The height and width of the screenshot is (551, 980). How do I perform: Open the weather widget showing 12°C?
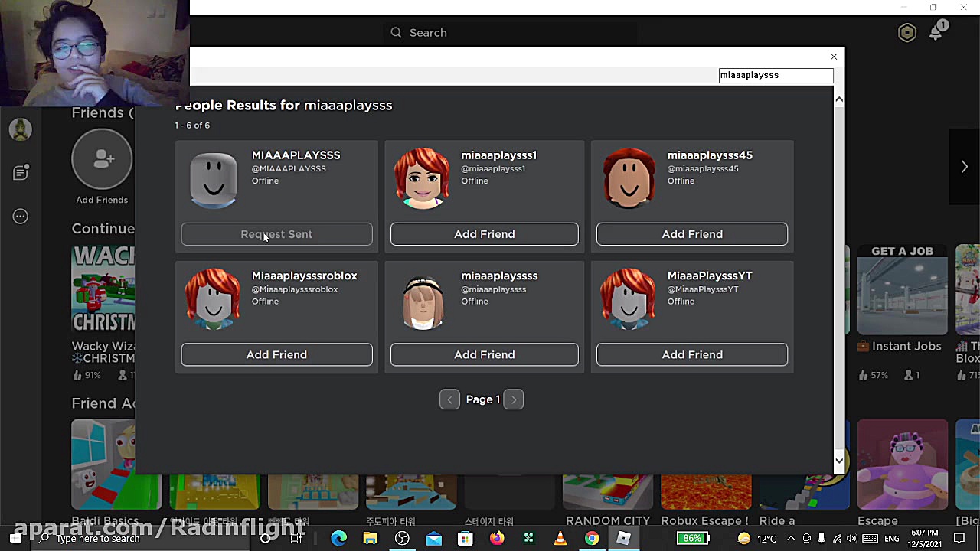(756, 539)
